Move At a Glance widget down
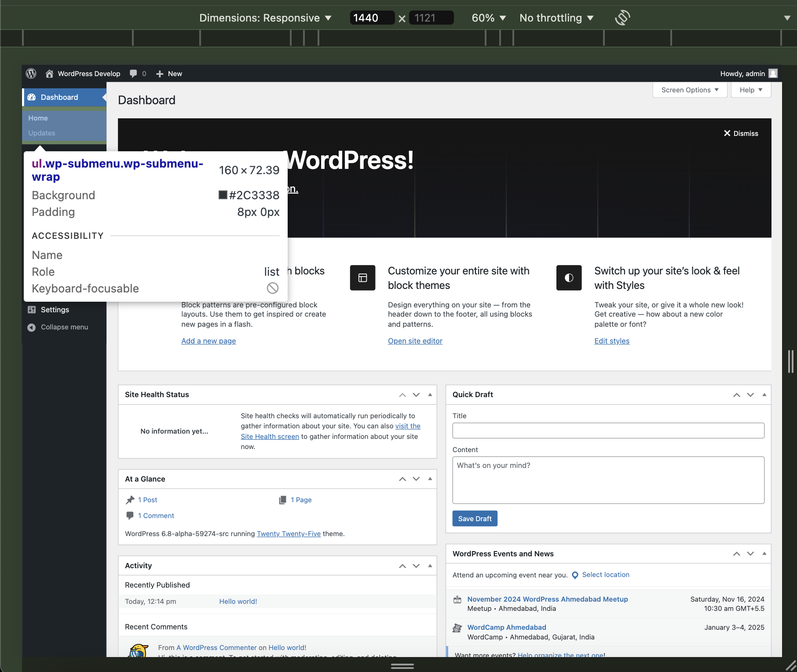 point(416,479)
